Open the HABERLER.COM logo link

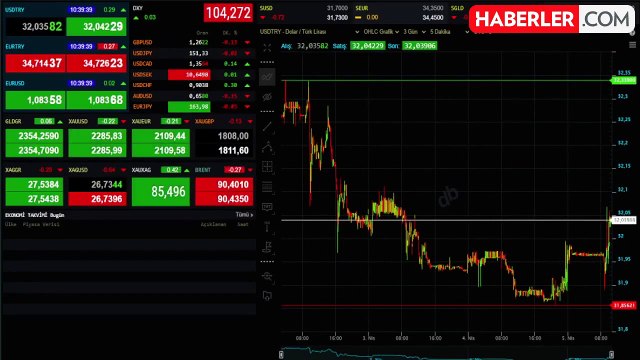(x=552, y=19)
